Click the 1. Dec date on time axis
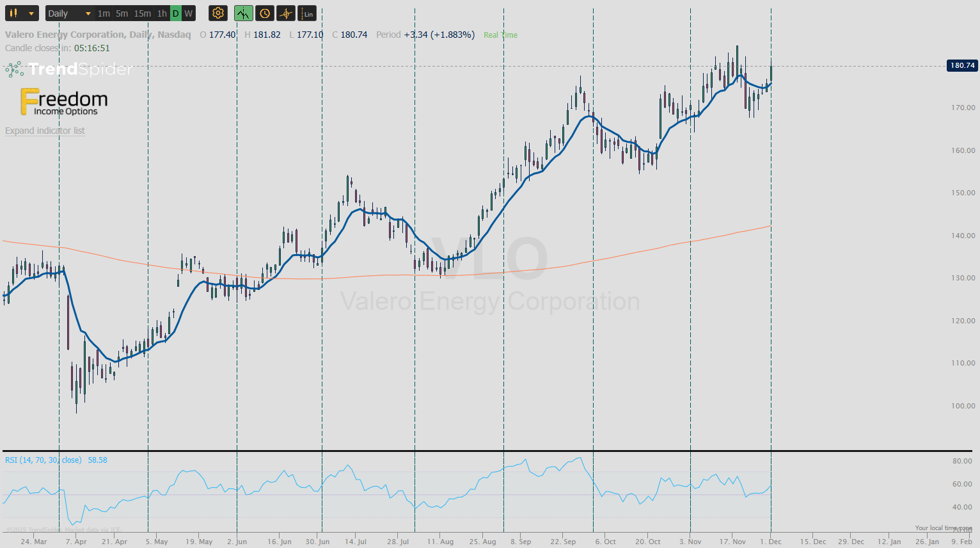 (771, 542)
